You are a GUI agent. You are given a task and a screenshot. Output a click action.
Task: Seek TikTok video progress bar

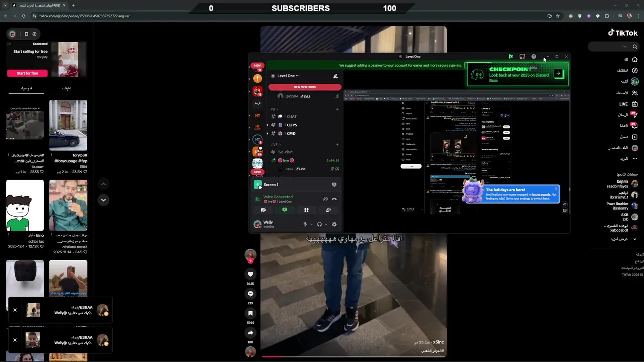(353, 356)
